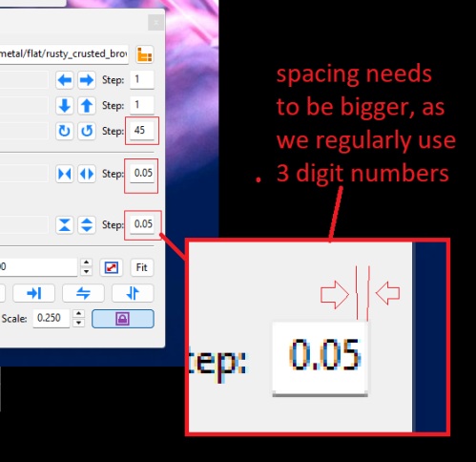
Task: Click the Scale value field 0.250
Action: 51,318
